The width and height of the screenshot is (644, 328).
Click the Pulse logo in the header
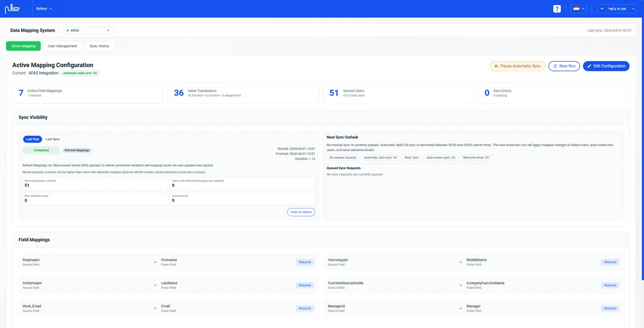[12, 9]
